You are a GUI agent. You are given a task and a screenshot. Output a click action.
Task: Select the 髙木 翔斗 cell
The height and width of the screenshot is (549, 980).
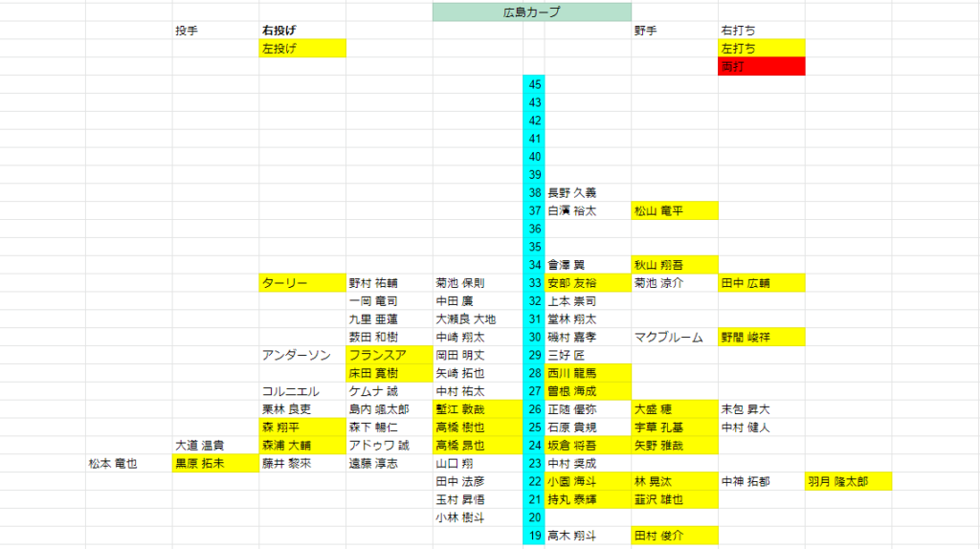click(588, 536)
